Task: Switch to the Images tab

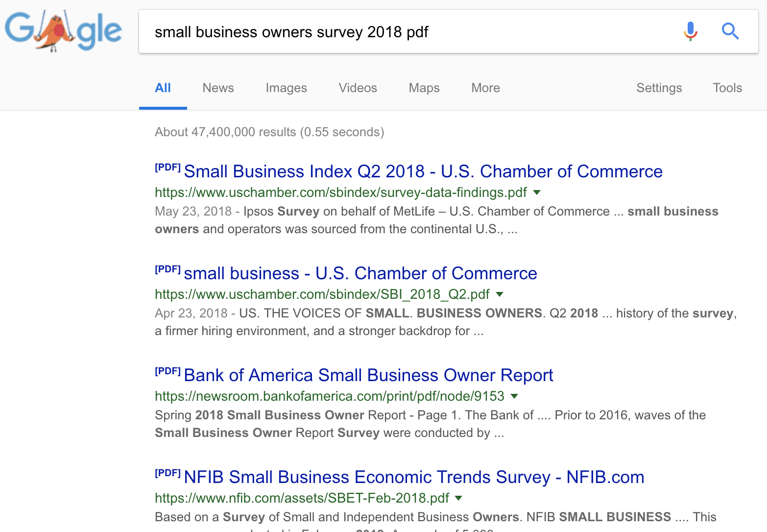Action: coord(287,88)
